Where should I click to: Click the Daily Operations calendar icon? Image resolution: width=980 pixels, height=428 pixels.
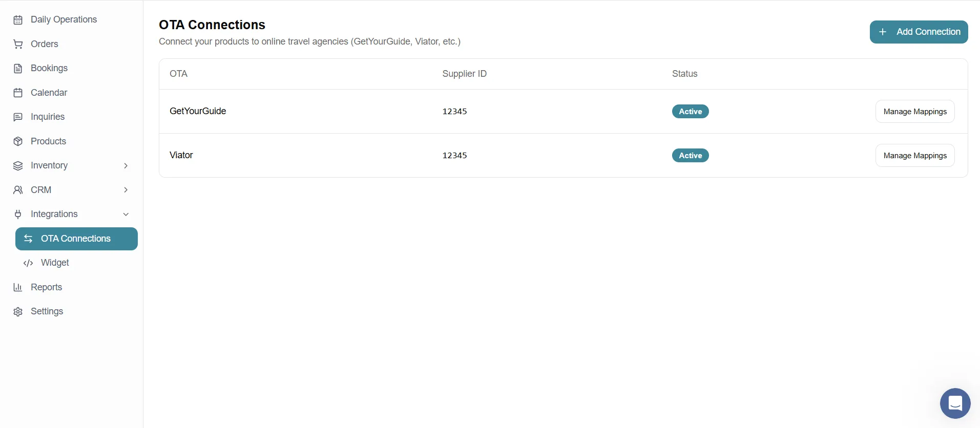pos(18,20)
